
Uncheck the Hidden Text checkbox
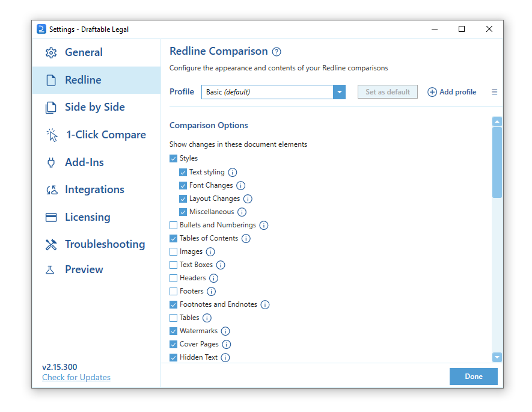[173, 358]
